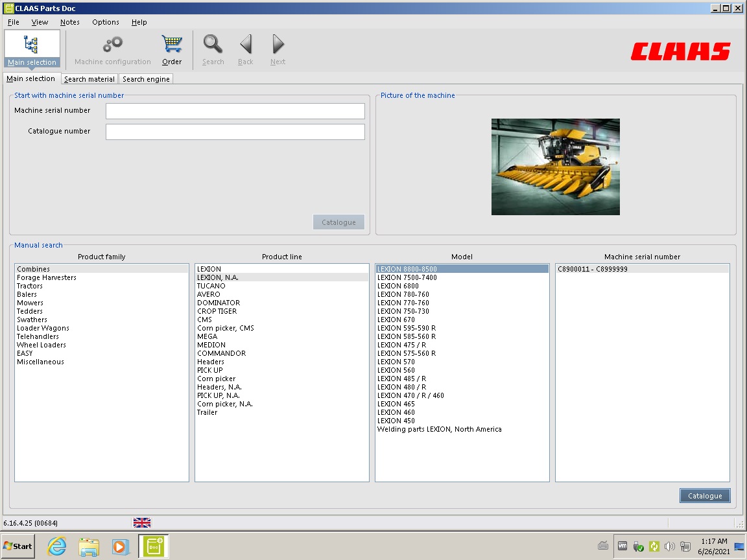Screen dimensions: 747x560
Task: Click the Catalogue button under Manual search
Action: [705, 496]
